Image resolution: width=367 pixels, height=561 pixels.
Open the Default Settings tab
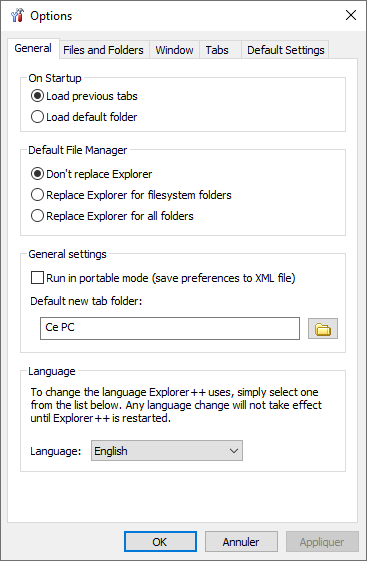285,50
